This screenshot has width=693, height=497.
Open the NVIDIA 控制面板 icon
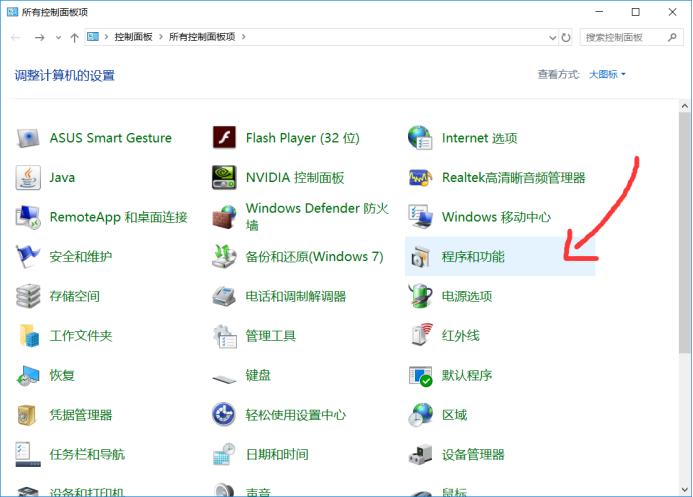point(224,178)
